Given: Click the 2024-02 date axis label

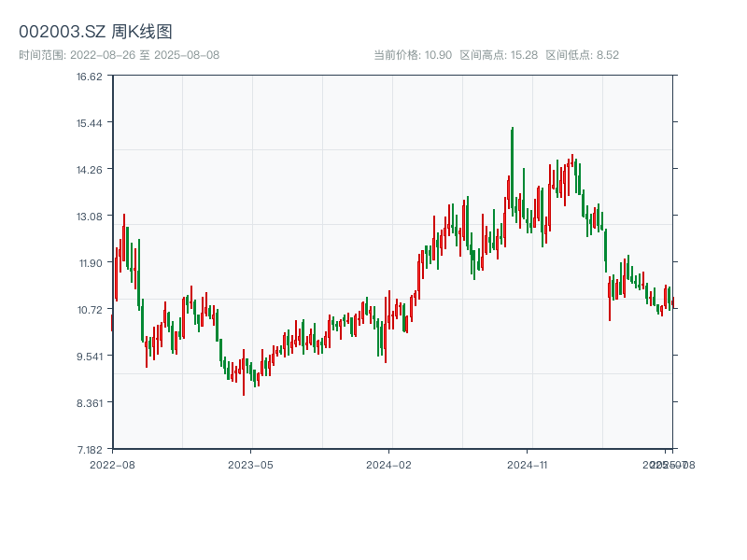Looking at the screenshot, I should tap(388, 464).
